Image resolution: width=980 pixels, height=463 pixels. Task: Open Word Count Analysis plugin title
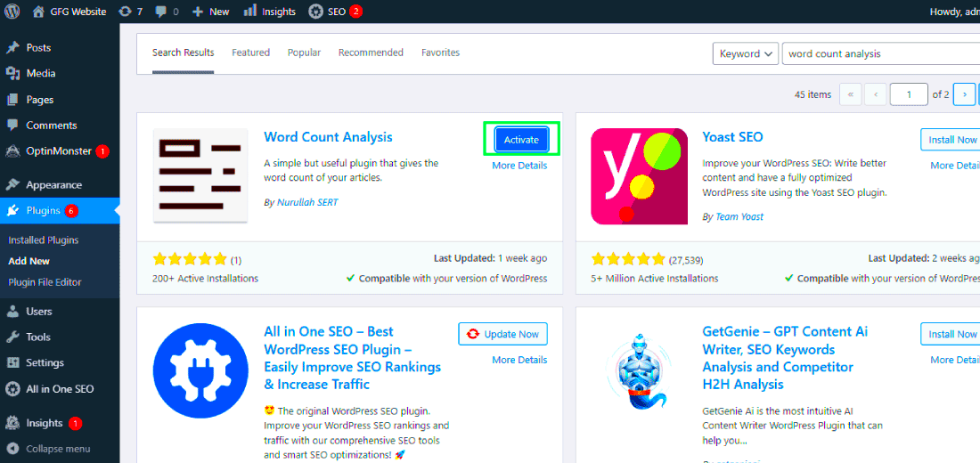328,137
